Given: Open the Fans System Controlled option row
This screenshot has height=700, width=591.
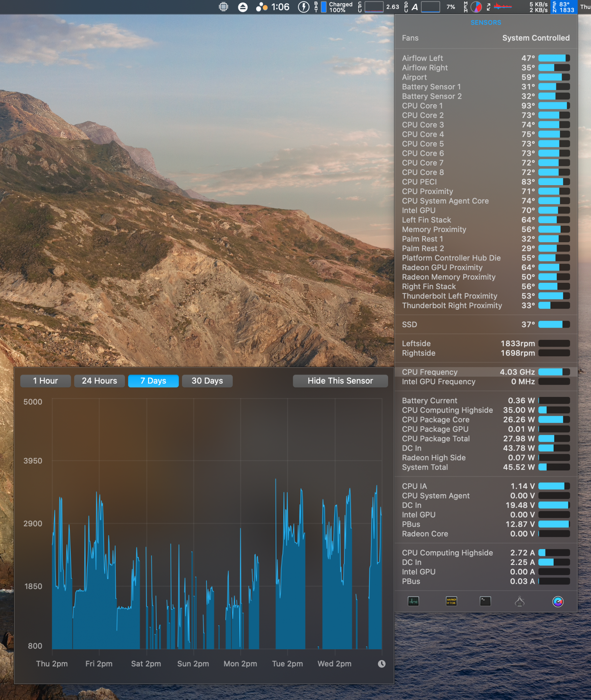Looking at the screenshot, I should click(x=486, y=38).
